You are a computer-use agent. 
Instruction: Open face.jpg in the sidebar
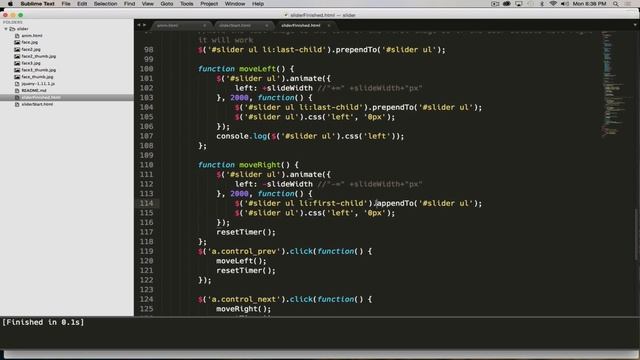30,42
